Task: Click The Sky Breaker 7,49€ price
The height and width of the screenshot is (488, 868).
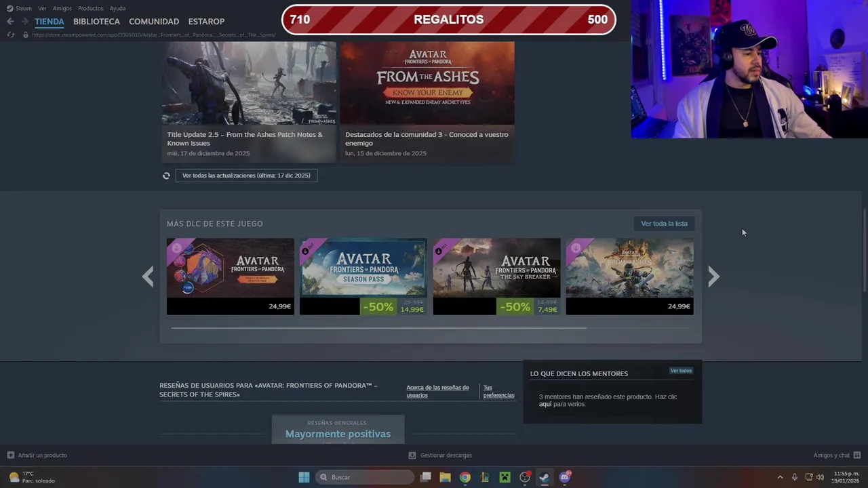Action: click(x=547, y=310)
